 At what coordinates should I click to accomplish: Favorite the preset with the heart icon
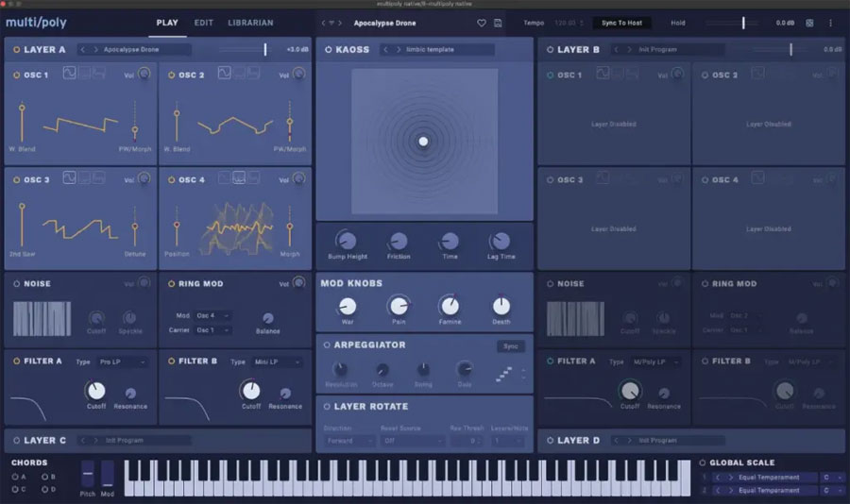pos(482,23)
